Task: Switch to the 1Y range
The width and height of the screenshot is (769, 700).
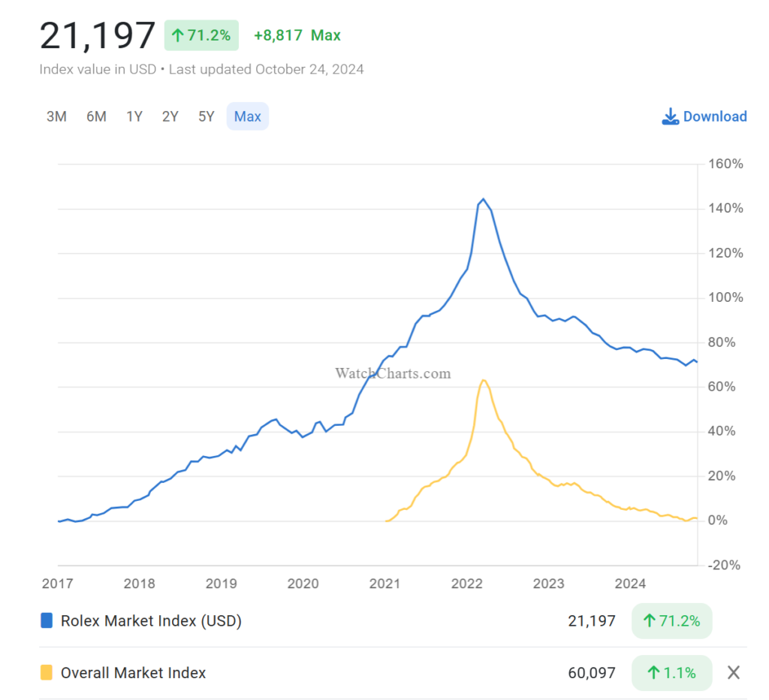Action: (134, 116)
